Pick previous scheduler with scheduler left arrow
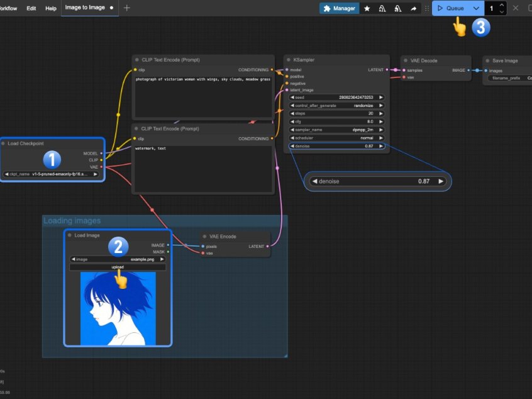 click(292, 138)
